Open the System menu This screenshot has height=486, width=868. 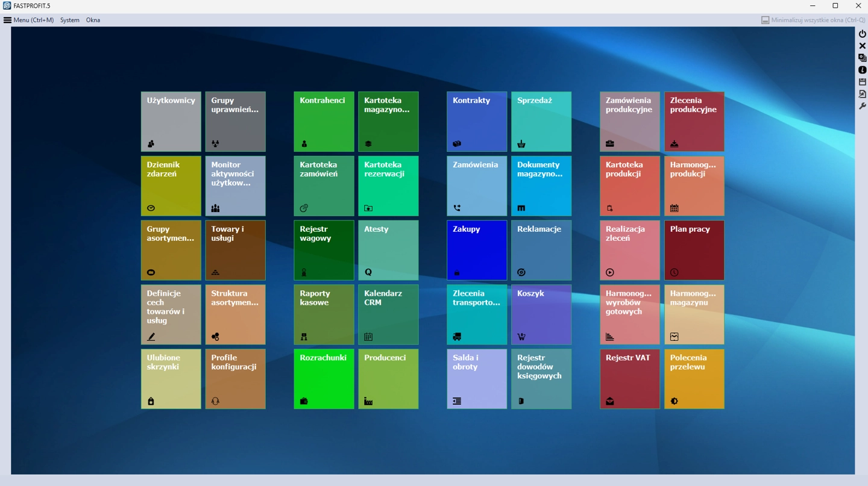[x=70, y=20]
